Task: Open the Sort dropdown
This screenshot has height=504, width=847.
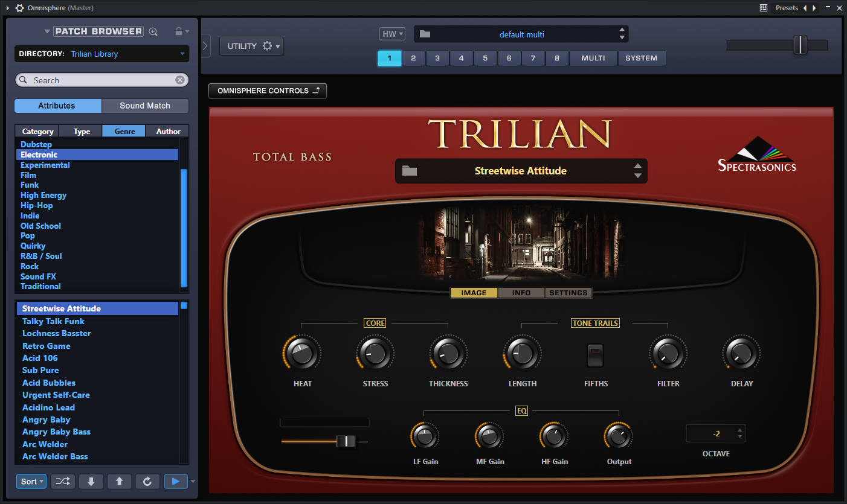Action: [31, 481]
